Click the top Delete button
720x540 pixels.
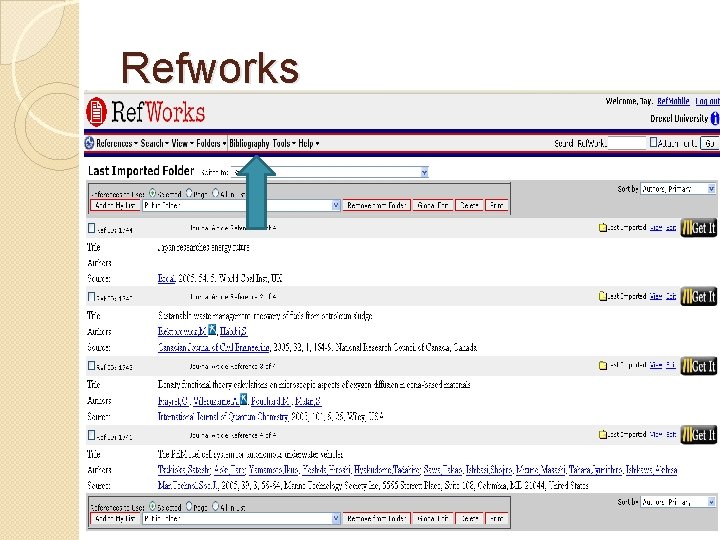tap(469, 205)
